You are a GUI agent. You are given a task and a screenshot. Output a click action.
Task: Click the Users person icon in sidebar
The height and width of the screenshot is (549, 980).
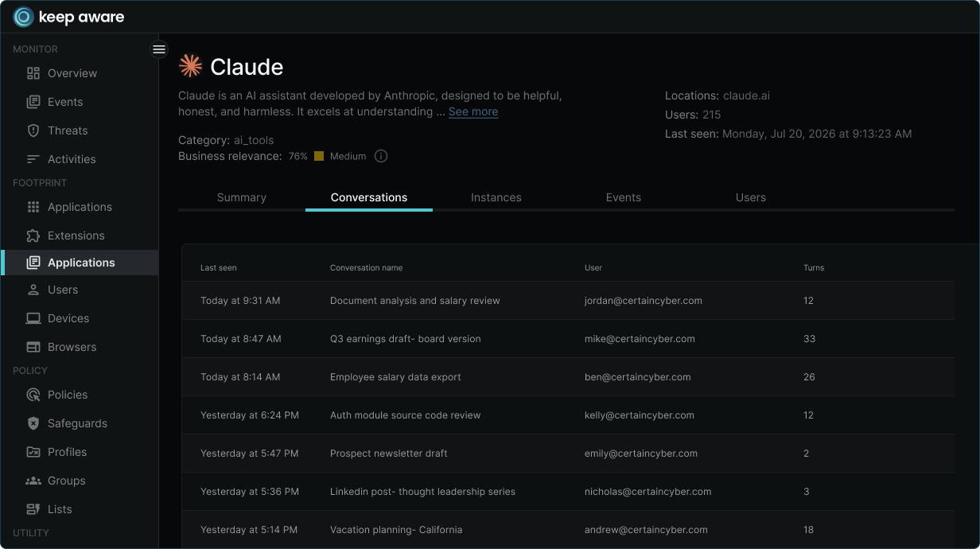pyautogui.click(x=33, y=290)
